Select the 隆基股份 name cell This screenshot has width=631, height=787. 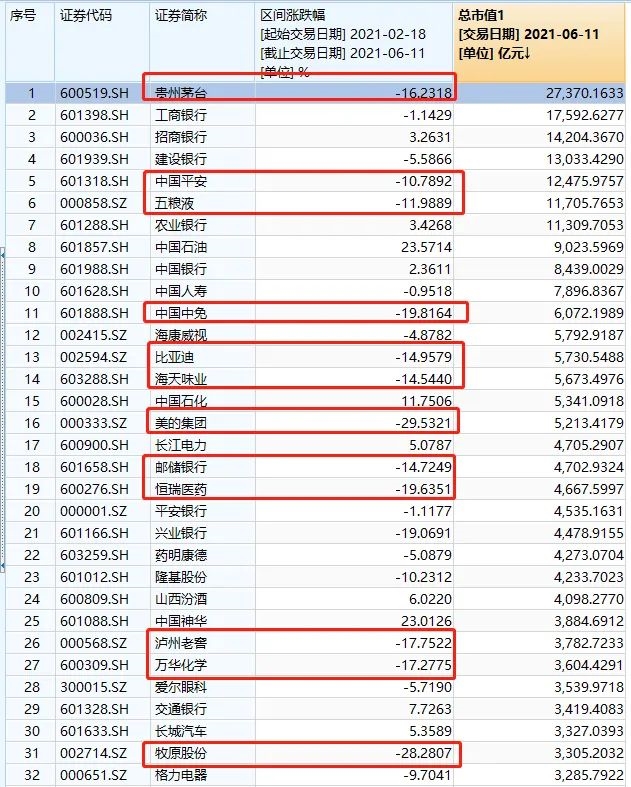point(181,577)
